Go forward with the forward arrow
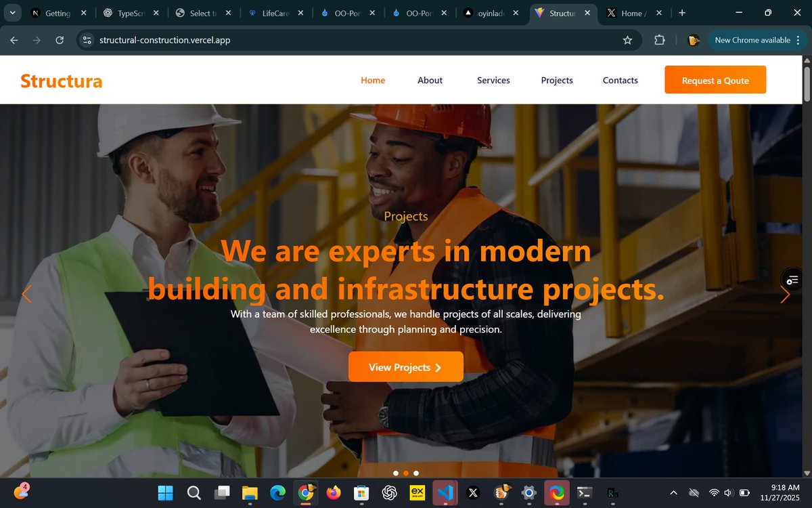 pos(37,40)
